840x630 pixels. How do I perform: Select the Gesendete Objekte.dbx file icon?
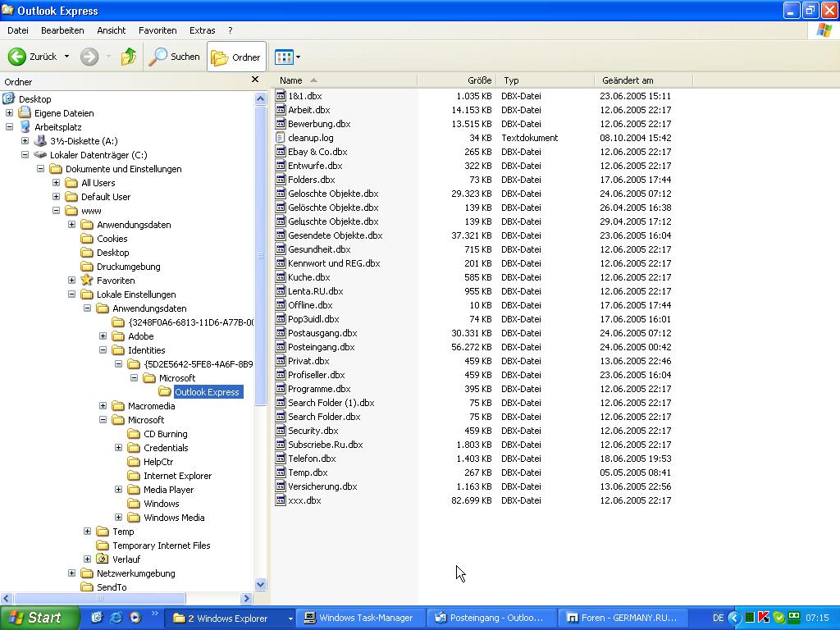tap(281, 235)
